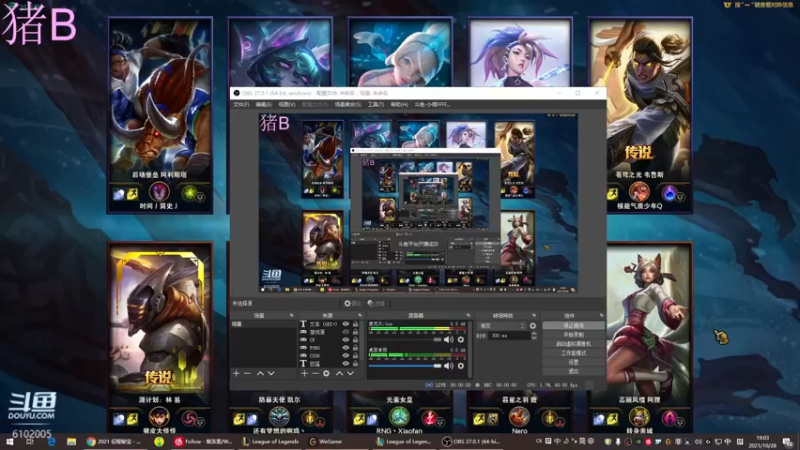Toggle lock on the text (GDI+) source

tap(356, 324)
